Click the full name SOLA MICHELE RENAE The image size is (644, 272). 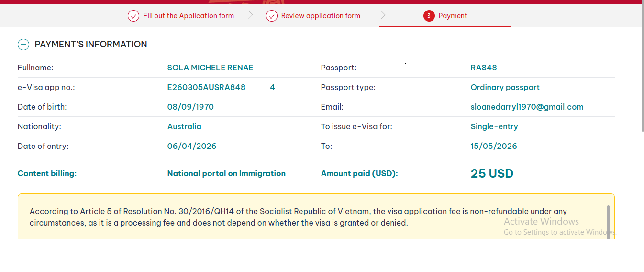pyautogui.click(x=210, y=68)
